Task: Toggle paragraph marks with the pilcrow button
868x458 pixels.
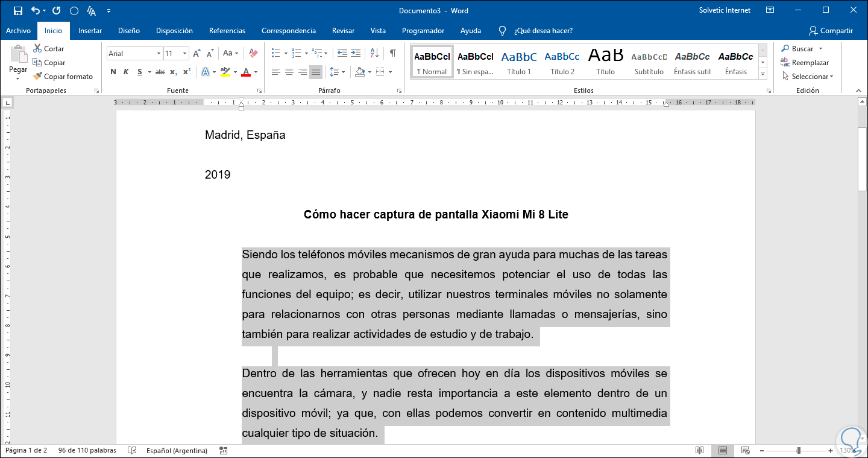Action: (x=393, y=53)
